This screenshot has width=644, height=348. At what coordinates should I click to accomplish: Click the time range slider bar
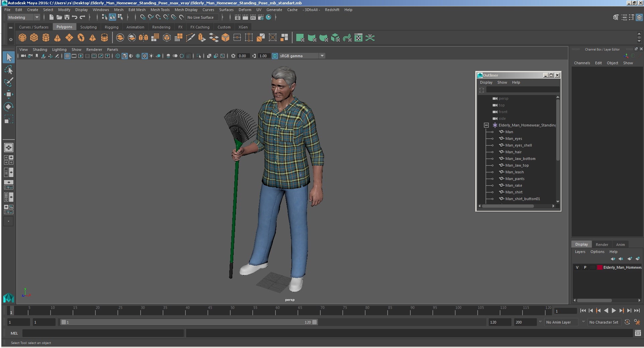pos(189,322)
